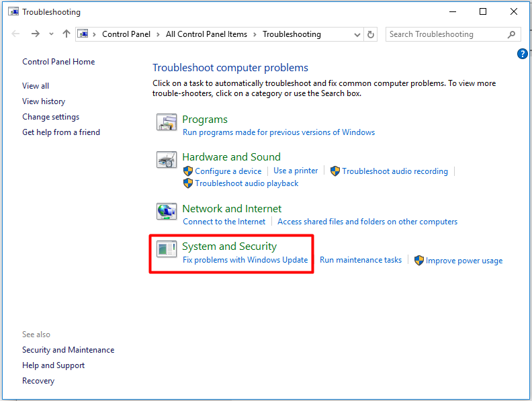Click Run maintenance tasks

[361, 260]
